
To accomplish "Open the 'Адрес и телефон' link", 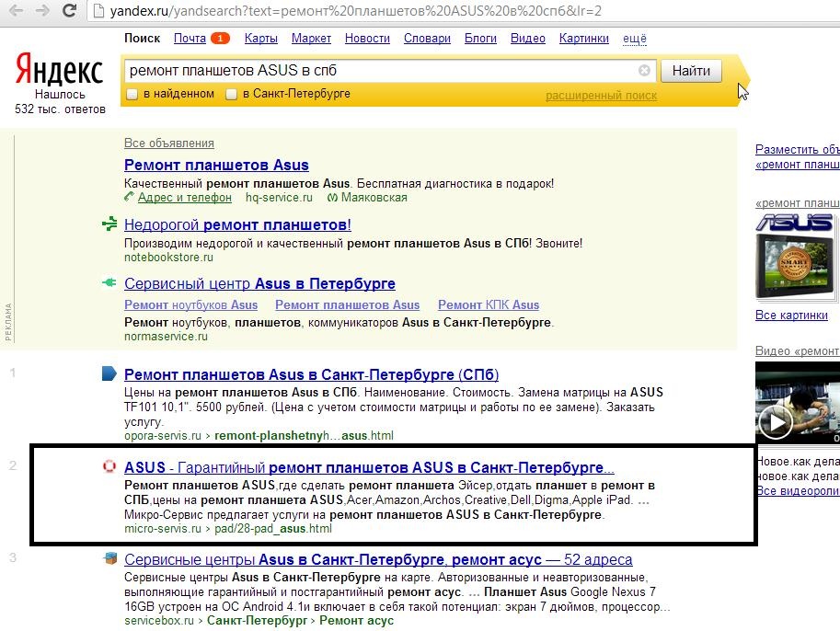I will (x=185, y=198).
